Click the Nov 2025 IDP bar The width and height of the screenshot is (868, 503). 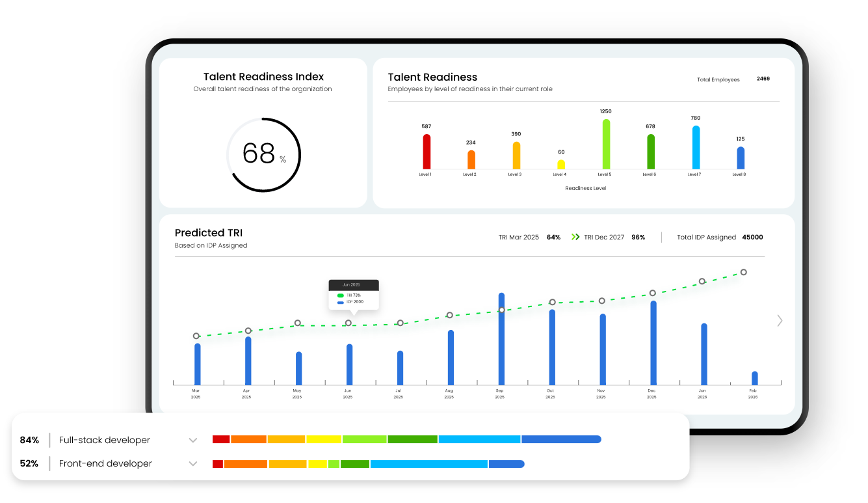pyautogui.click(x=603, y=349)
